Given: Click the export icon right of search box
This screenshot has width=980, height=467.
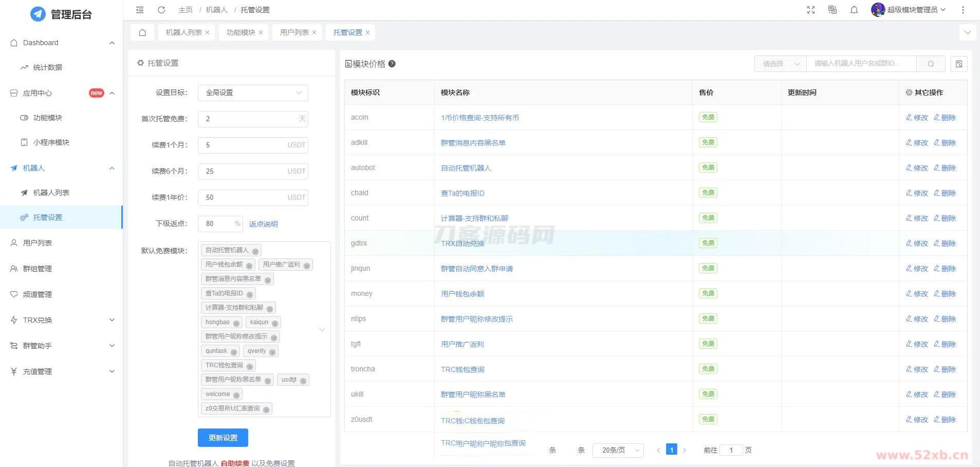Looking at the screenshot, I should [959, 63].
